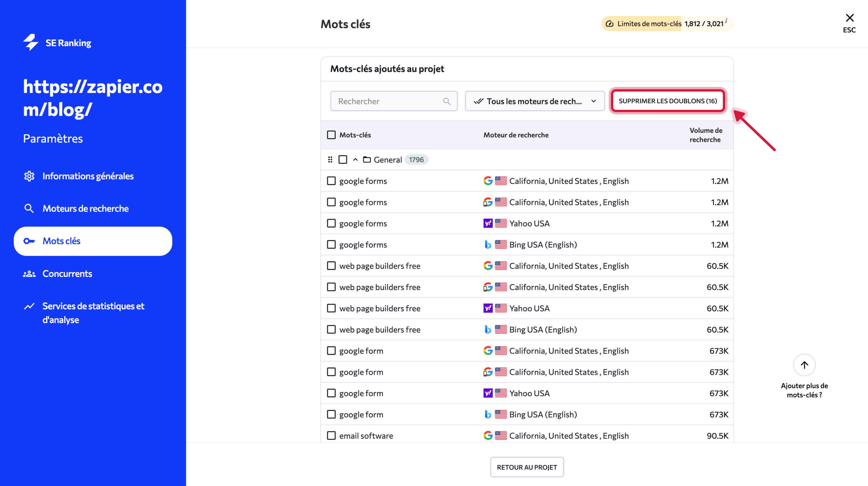
Task: Click the Bing icon in google forms row
Action: coord(488,244)
